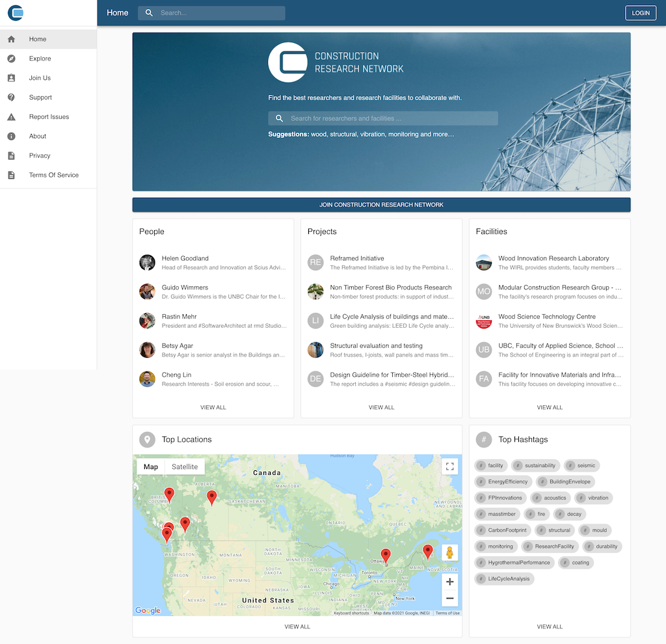Open UBC Faculty of Applied Science UB icon
666x644 pixels.
[484, 350]
